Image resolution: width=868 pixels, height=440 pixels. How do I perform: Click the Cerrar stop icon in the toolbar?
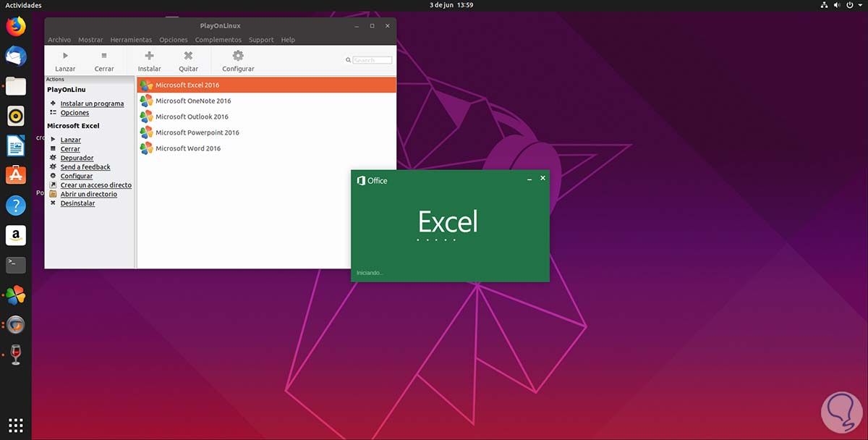click(x=104, y=56)
